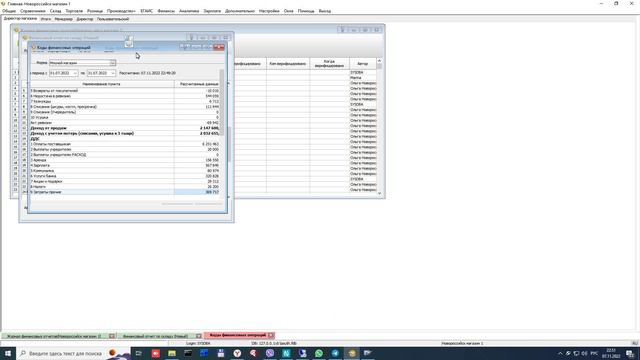The height and width of the screenshot is (360, 640).
Task: Select the 3 Аренда row
Action: [x=124, y=160]
